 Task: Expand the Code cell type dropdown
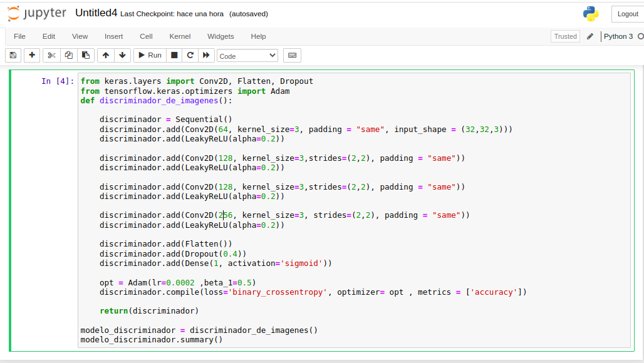click(247, 56)
